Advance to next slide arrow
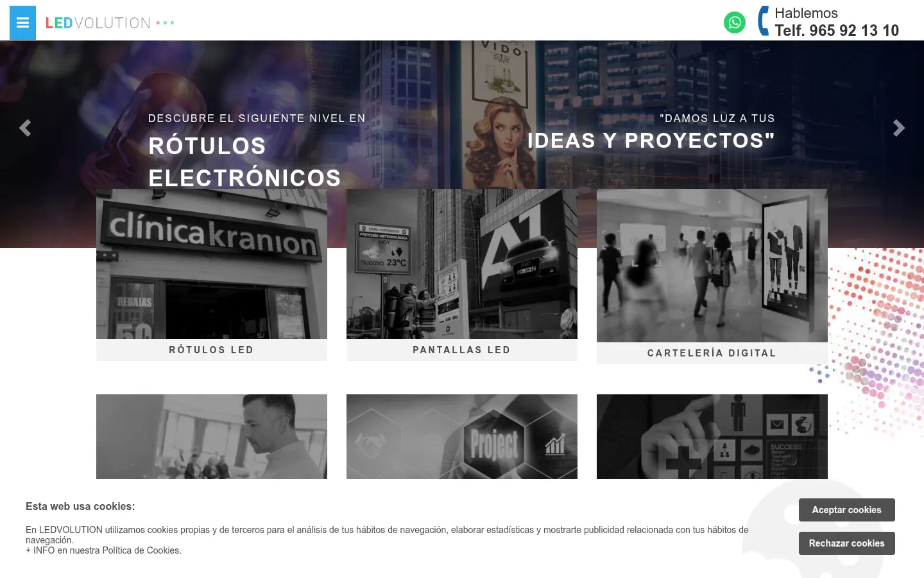Image resolution: width=924 pixels, height=578 pixels. point(899,128)
